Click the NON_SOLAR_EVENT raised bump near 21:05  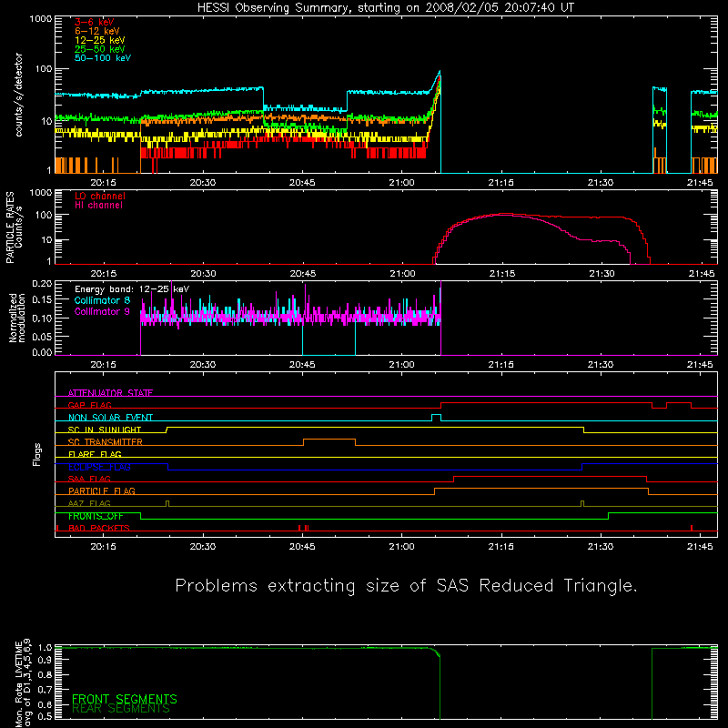[436, 415]
